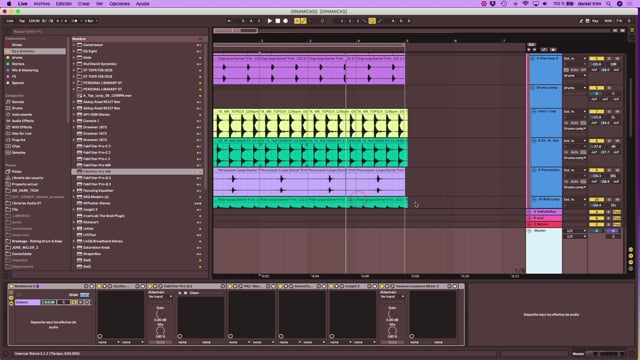Open the 1 Bar quantization dropdown
Viewport: 640px width, 360px height.
coord(91,21)
